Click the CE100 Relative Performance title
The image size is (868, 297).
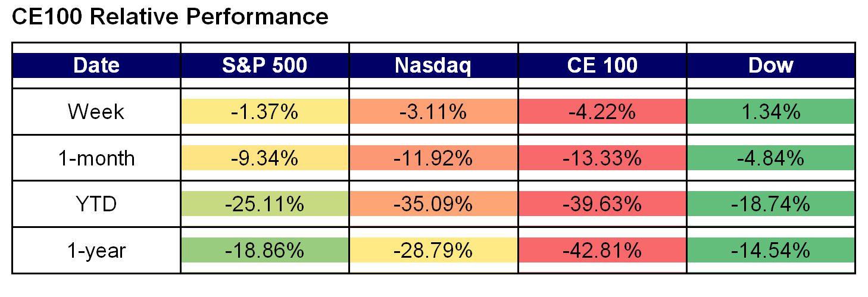(x=170, y=17)
